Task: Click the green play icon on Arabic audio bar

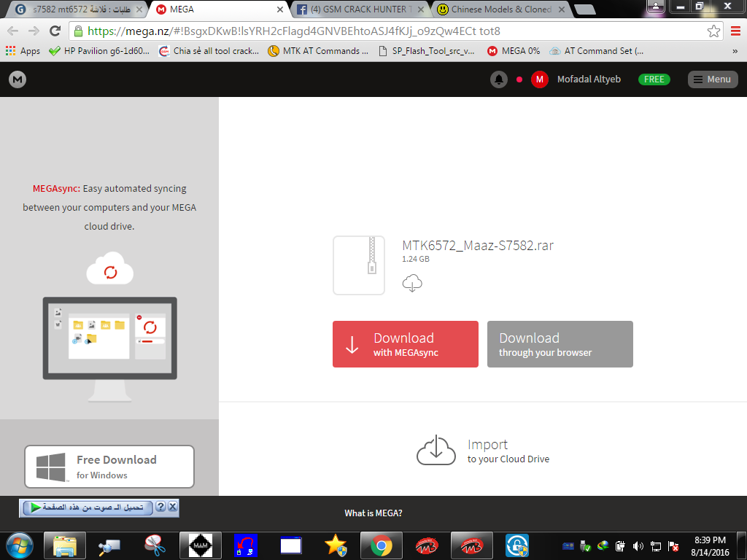Action: click(x=35, y=507)
